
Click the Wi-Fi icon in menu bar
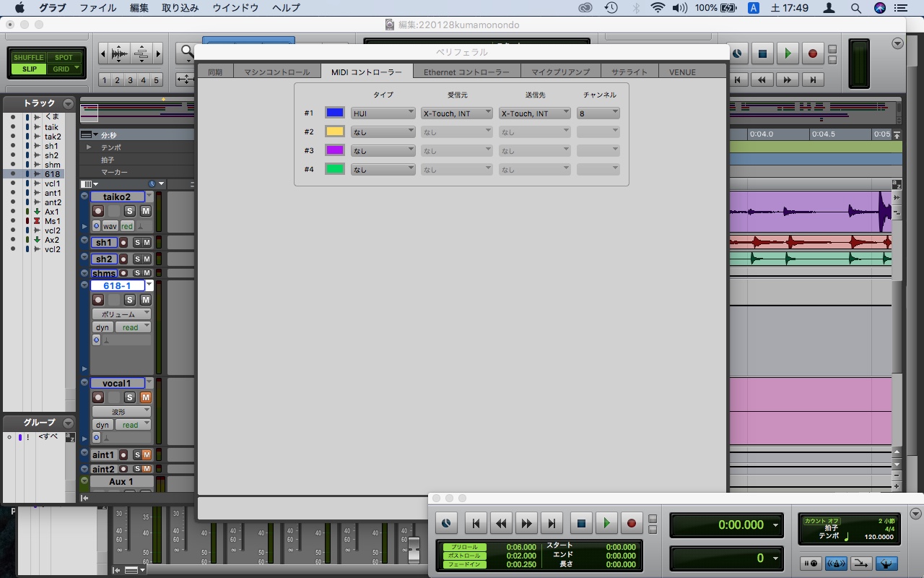[657, 8]
